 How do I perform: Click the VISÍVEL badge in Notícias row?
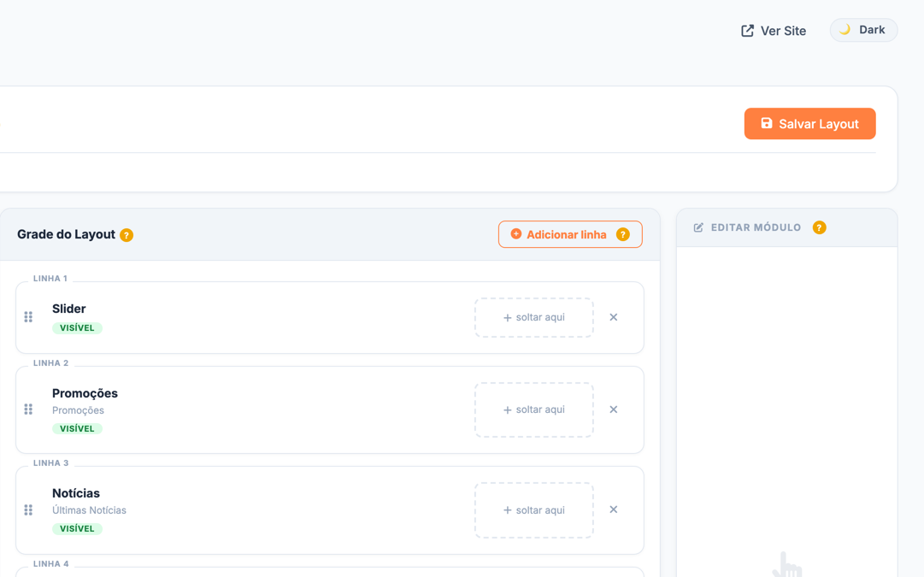(x=77, y=528)
